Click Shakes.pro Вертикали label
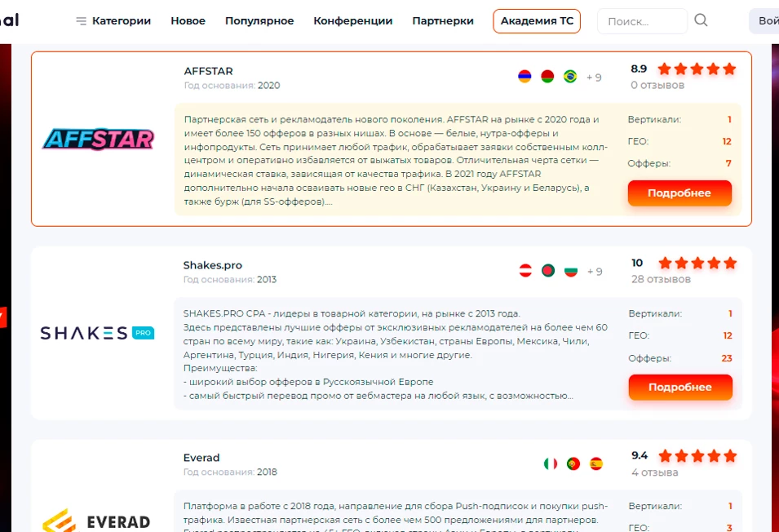This screenshot has height=532, width=779. coord(655,314)
